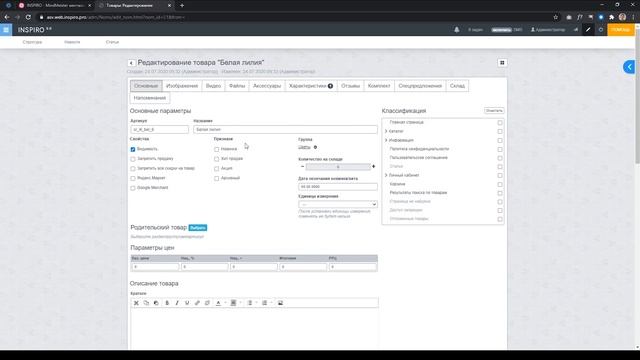Click the insert image icon in editor toolbar

(280, 303)
